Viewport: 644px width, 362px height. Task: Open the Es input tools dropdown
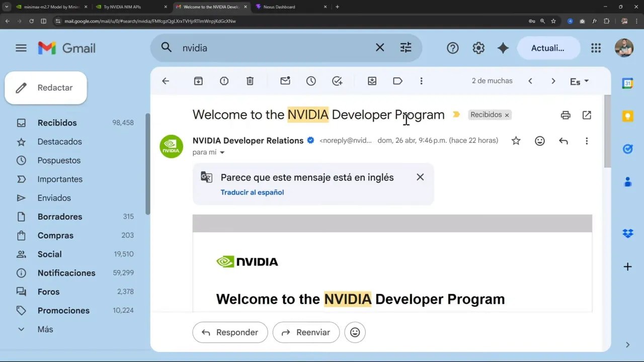click(579, 81)
